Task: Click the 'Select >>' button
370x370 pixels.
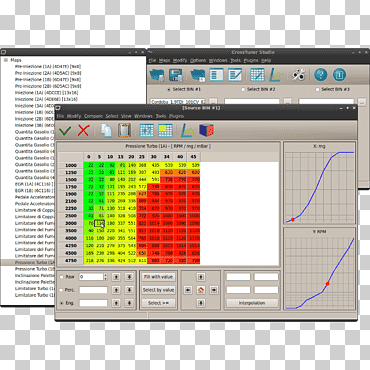Action: [x=158, y=303]
